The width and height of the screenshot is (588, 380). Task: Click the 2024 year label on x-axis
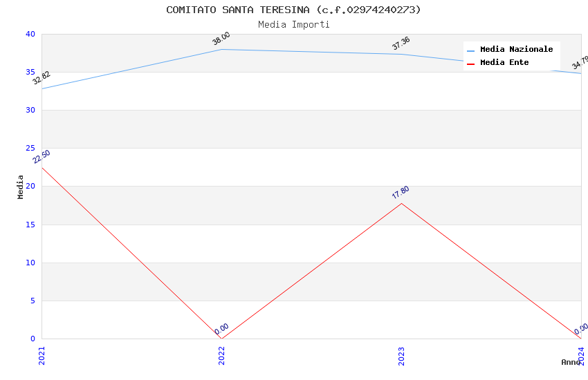click(581, 355)
